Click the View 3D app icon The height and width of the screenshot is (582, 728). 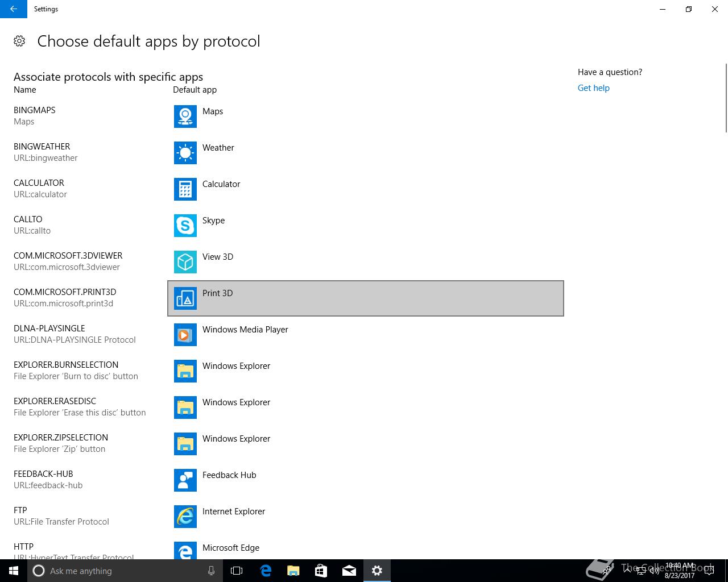185,262
